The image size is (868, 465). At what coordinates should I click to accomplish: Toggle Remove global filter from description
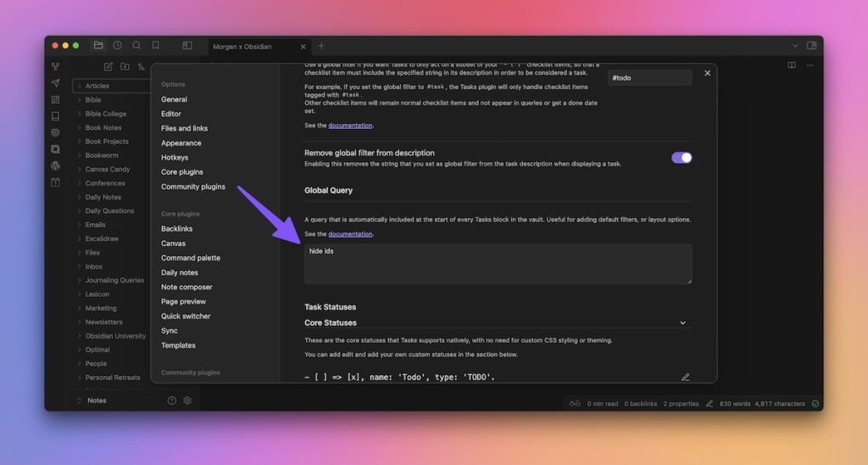682,157
